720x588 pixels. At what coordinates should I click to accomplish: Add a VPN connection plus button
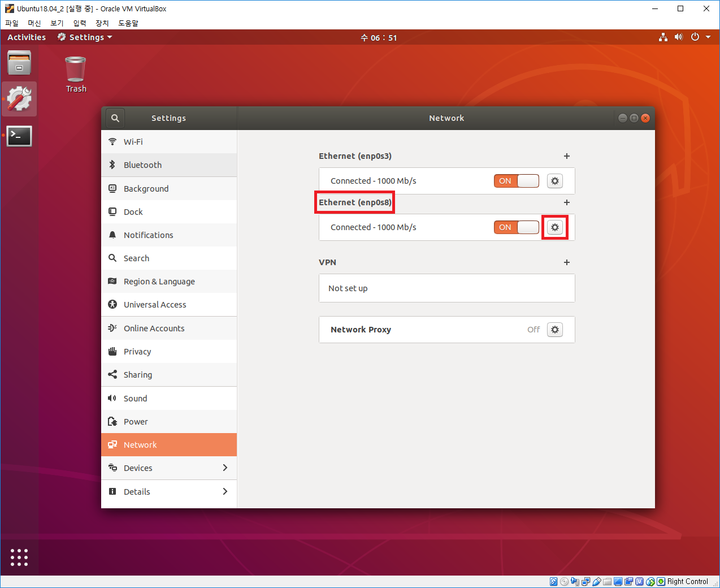click(x=567, y=262)
